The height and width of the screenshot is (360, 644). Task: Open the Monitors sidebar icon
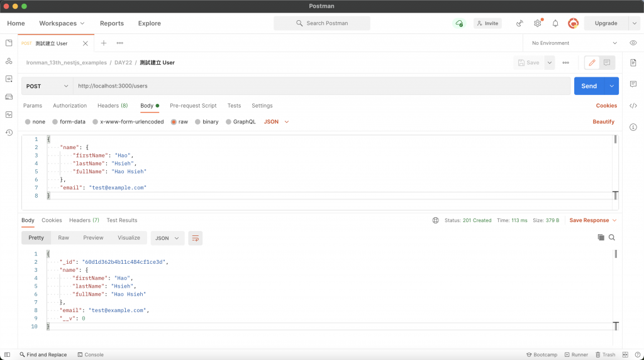[x=9, y=115]
